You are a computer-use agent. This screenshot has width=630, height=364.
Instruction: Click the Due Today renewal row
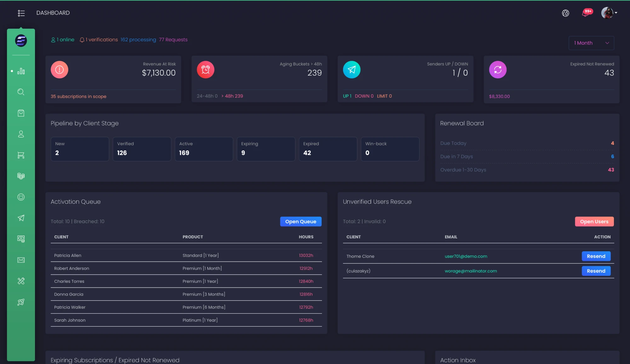(x=527, y=143)
